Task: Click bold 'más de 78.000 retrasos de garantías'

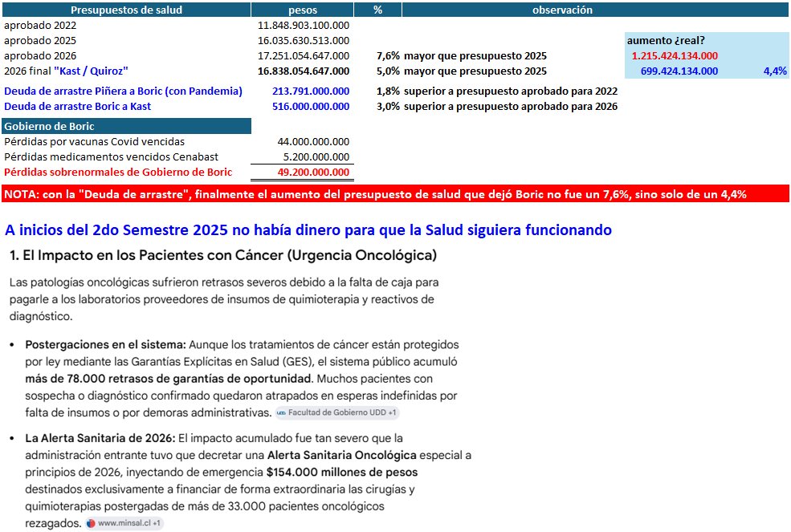Action: pos(168,378)
